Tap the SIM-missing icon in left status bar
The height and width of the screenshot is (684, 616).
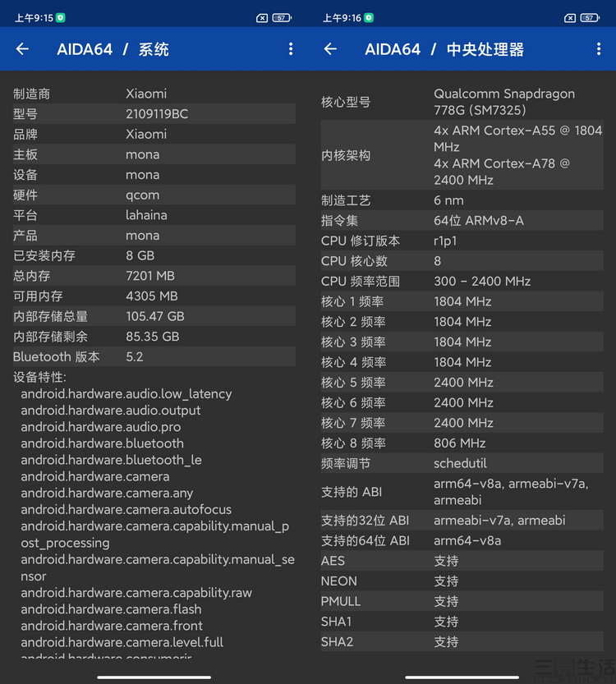pos(262,18)
